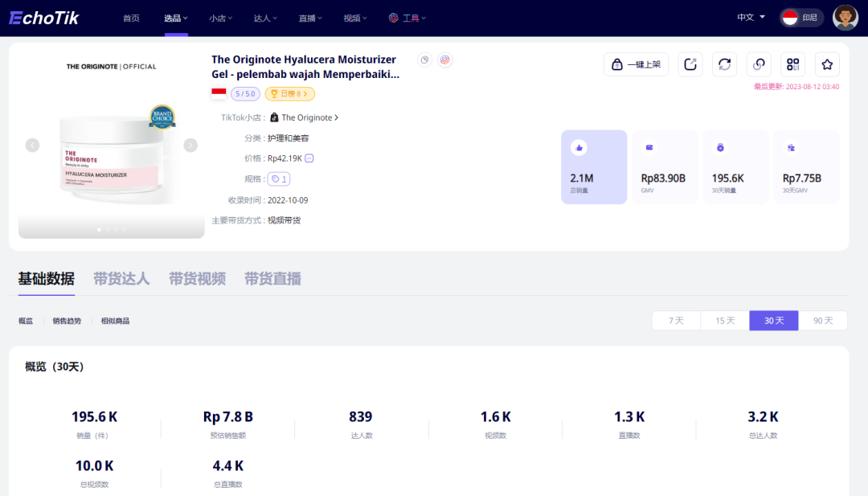Image resolution: width=868 pixels, height=496 pixels.
Task: Open the 直播 navigation dropdown
Action: point(310,18)
